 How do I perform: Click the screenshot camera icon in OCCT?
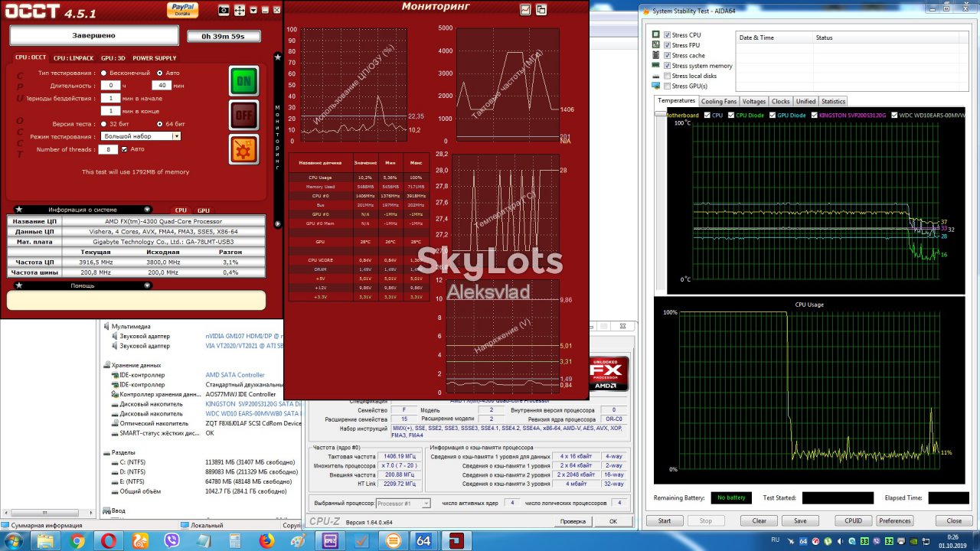(x=224, y=10)
